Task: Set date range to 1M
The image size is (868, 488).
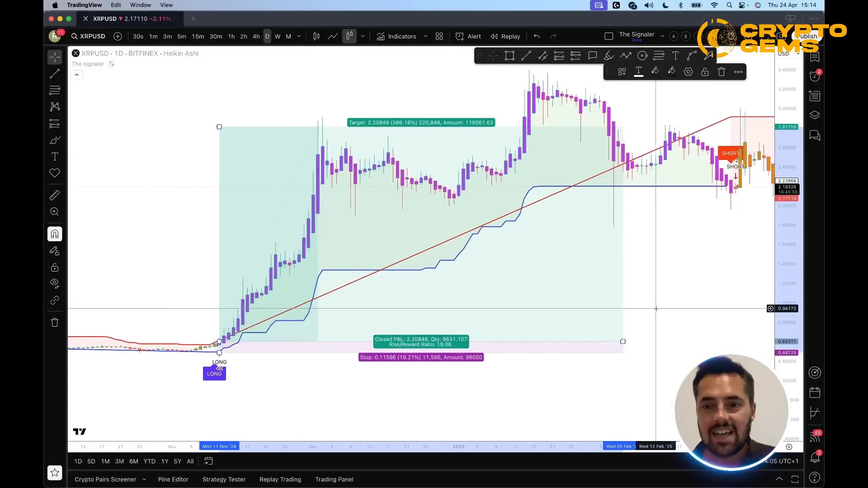Action: (105, 461)
